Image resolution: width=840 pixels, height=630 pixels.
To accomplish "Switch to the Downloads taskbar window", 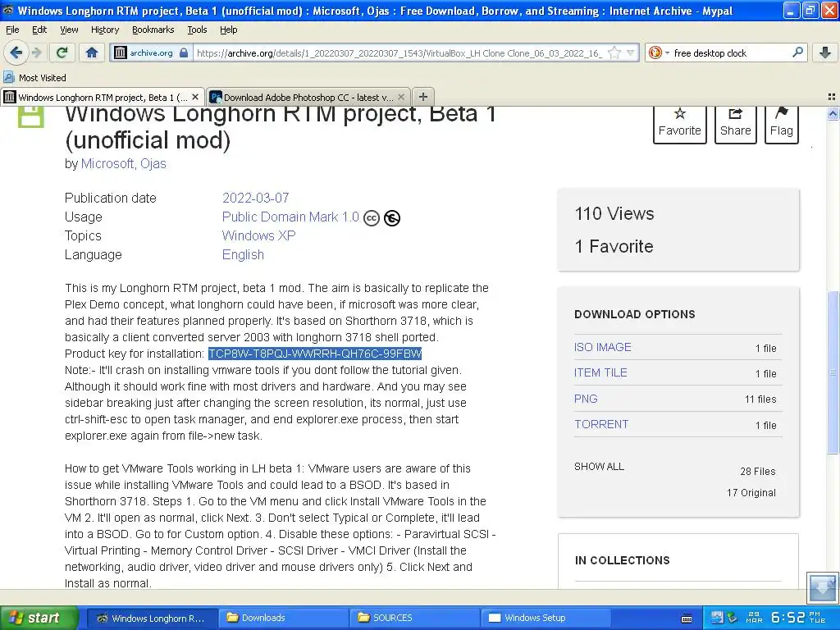I will (283, 618).
